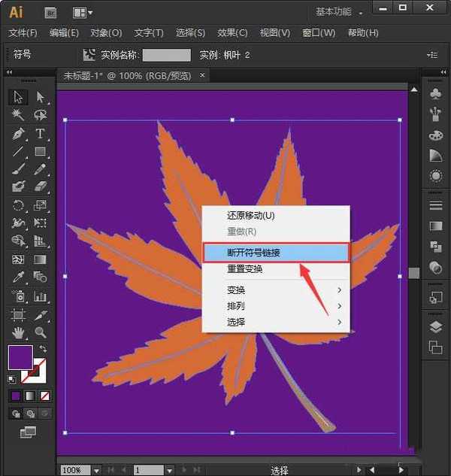The width and height of the screenshot is (451, 476).
Task: Open the 效果(C) menu
Action: (x=232, y=33)
